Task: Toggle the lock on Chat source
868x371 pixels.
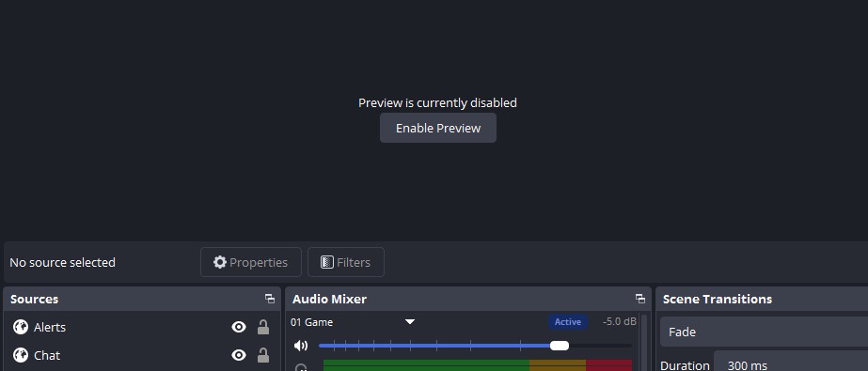Action: tap(263, 355)
